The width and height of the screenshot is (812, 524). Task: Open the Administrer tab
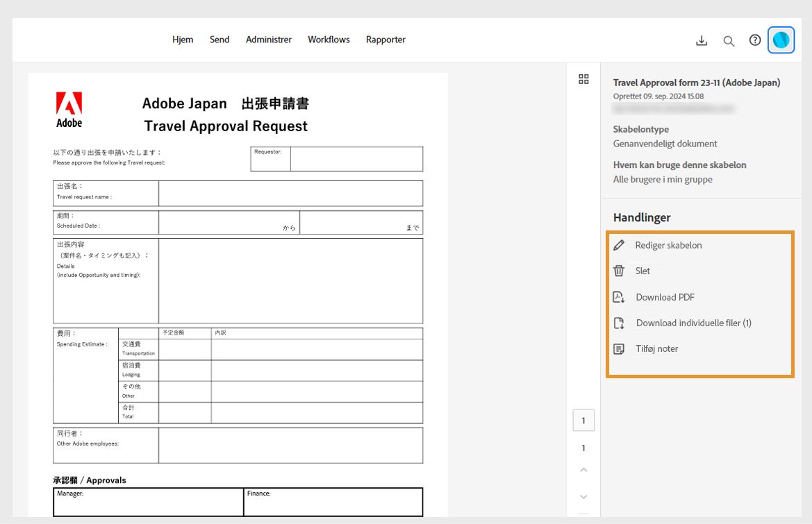point(269,40)
